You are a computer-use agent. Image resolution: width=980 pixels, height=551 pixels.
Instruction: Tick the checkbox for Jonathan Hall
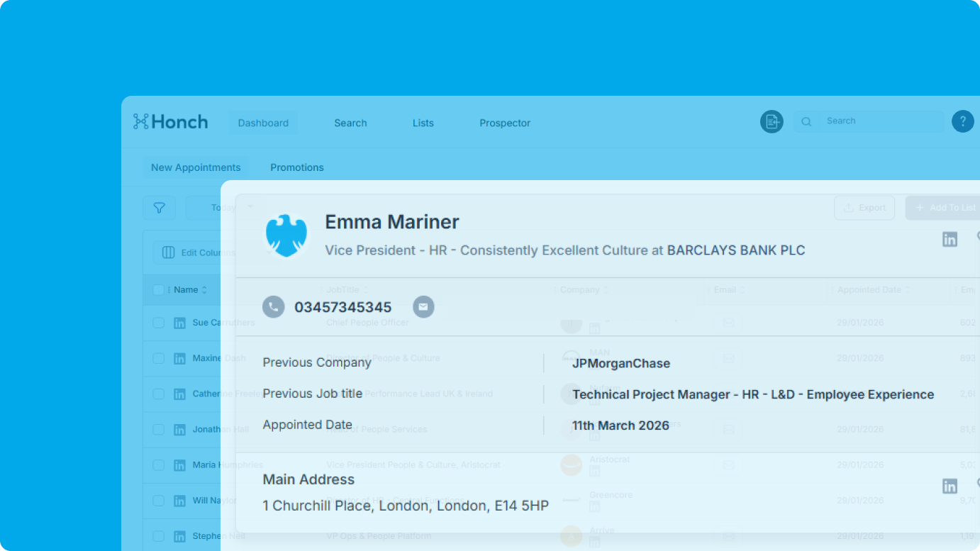point(158,430)
